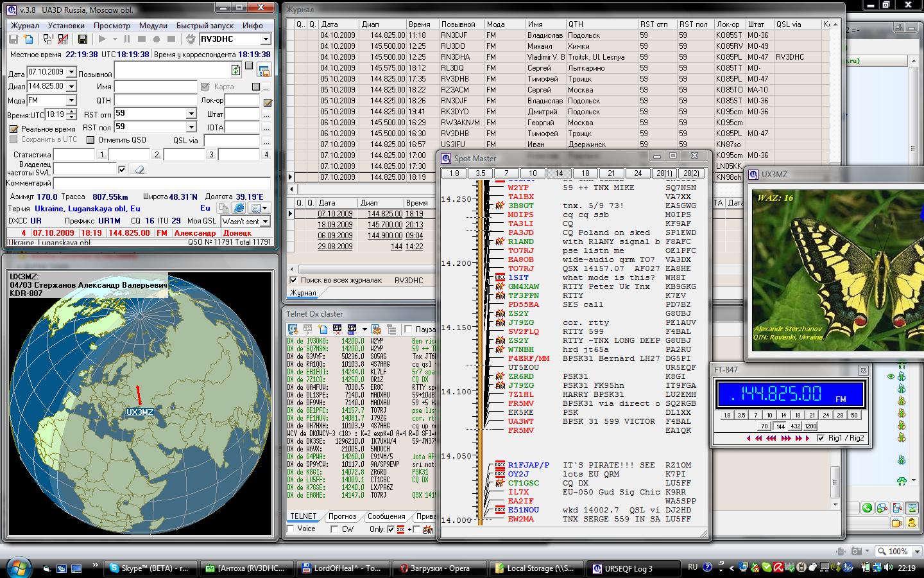Click the butterfly QSL card image
Viewport: 924px width, 578px height.
tap(837, 270)
